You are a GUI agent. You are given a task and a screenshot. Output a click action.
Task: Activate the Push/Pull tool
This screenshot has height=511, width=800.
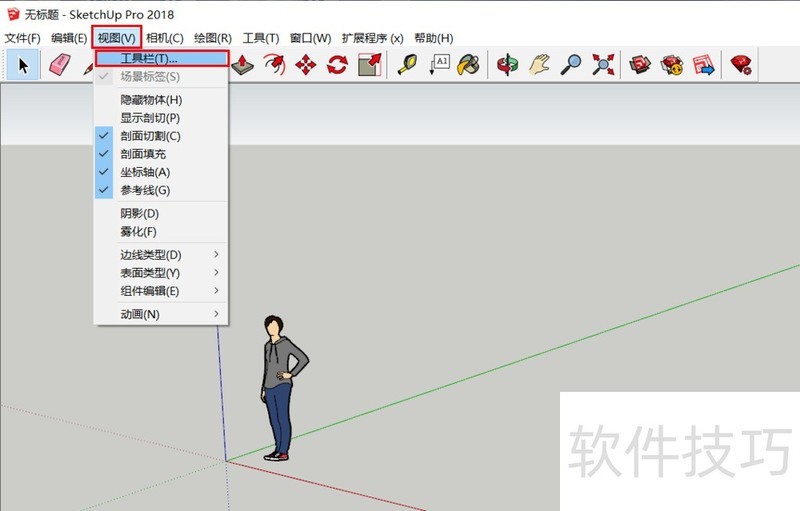242,65
